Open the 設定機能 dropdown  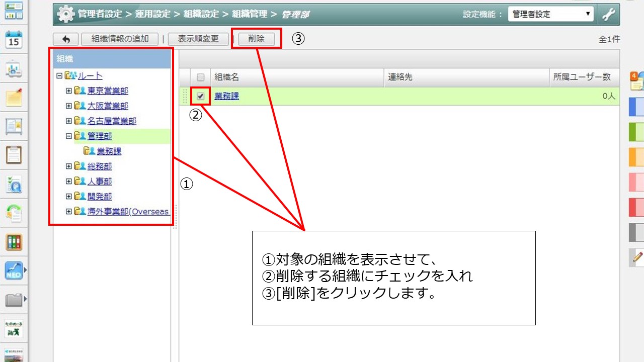[551, 15]
